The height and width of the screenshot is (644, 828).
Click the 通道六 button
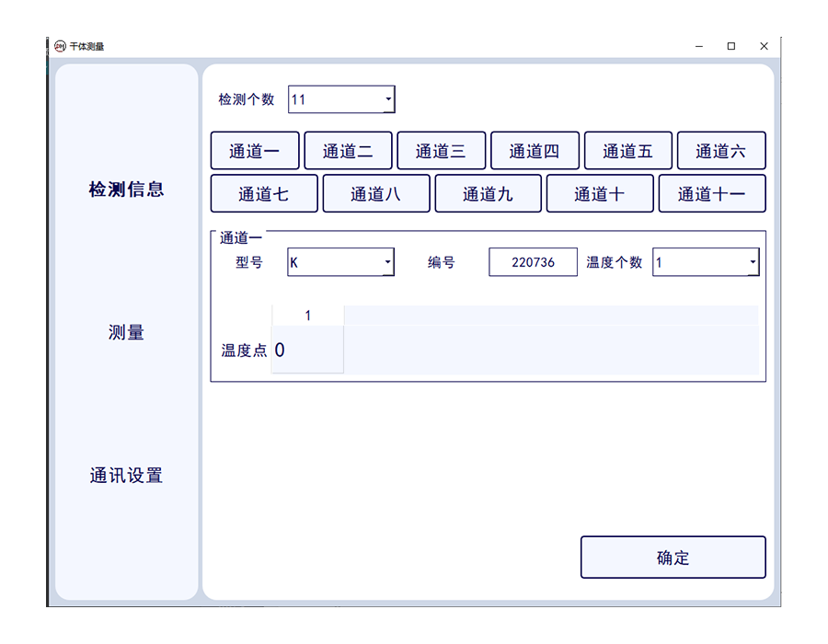point(720,151)
